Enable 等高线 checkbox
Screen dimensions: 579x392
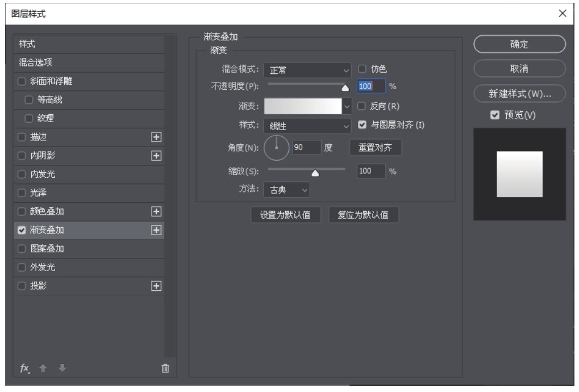[x=29, y=99]
